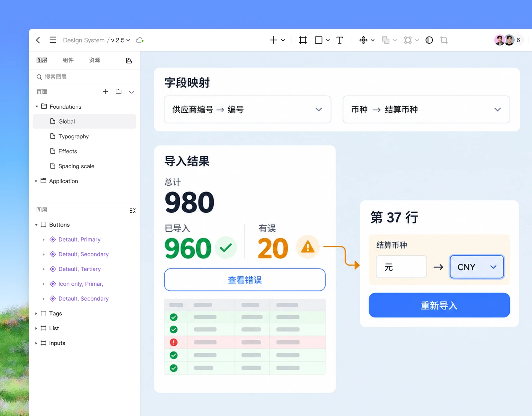Expand the Application folder
532x416 pixels.
tap(36, 181)
